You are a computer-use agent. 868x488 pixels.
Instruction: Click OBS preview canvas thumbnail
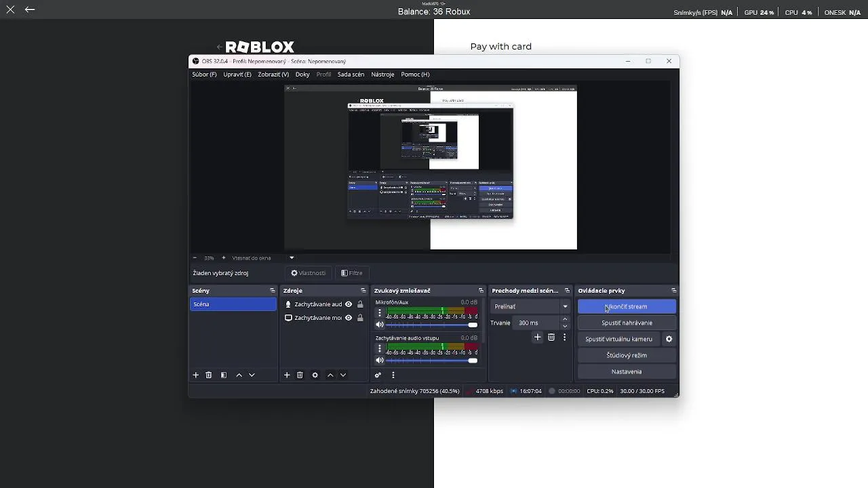click(431, 169)
